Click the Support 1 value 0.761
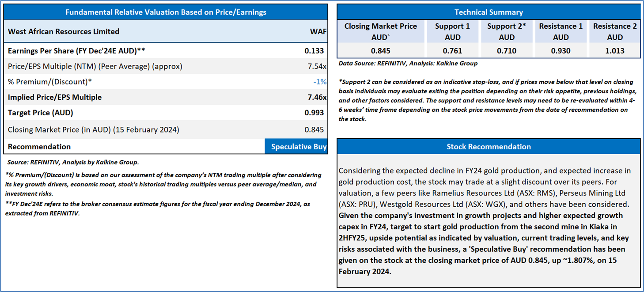Viewport: 644px width, 292px height. pyautogui.click(x=453, y=50)
